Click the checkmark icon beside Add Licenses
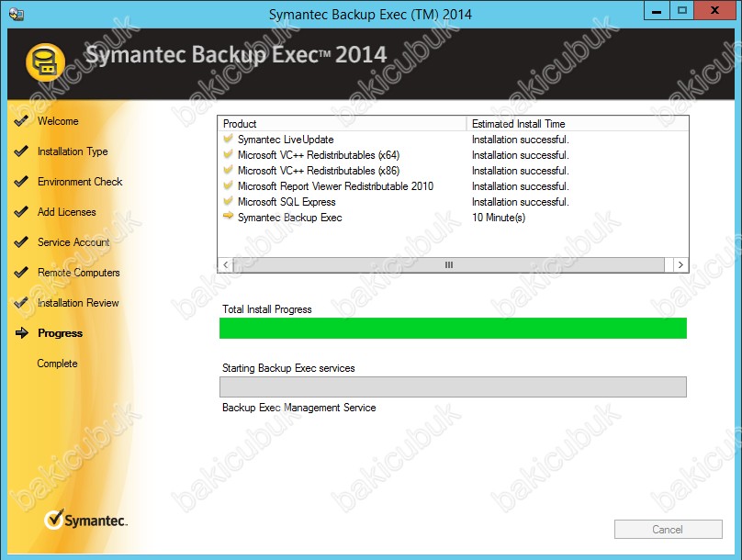The image size is (742, 560). pyautogui.click(x=21, y=212)
